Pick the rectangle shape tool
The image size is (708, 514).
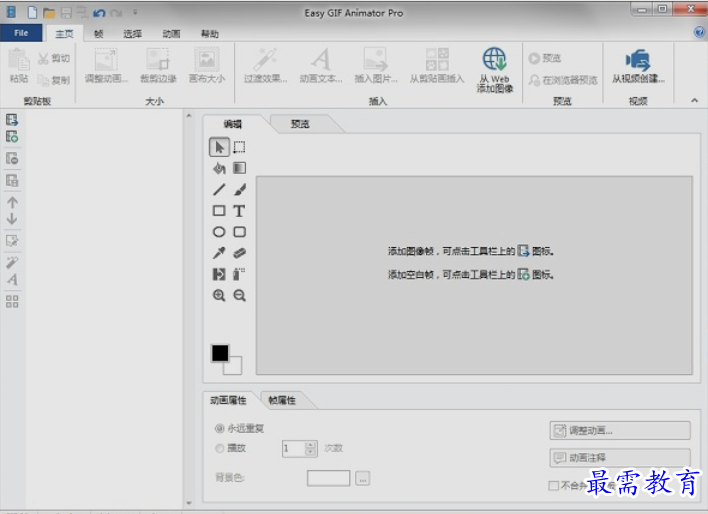click(x=219, y=211)
